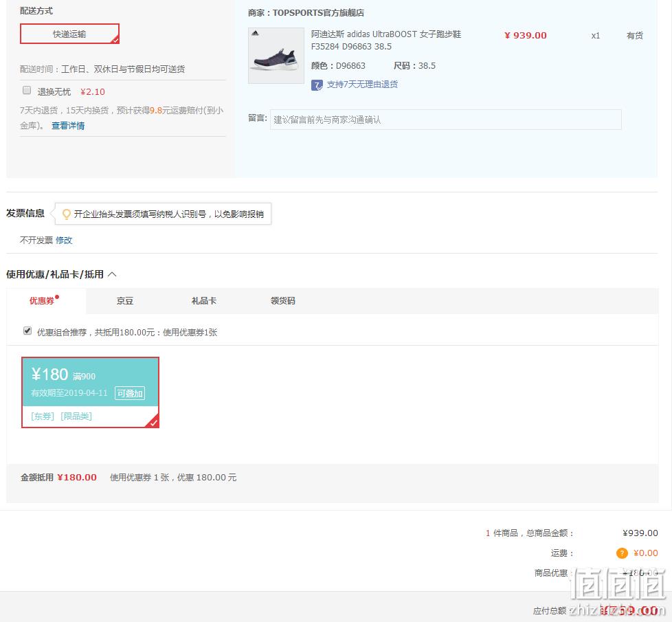Click the ¥0.00 shipping fee value
Screen dimensions: 672x622
(645, 553)
